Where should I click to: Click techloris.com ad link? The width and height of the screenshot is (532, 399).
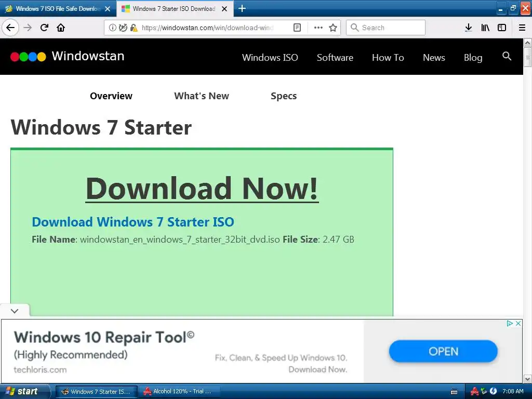40,370
